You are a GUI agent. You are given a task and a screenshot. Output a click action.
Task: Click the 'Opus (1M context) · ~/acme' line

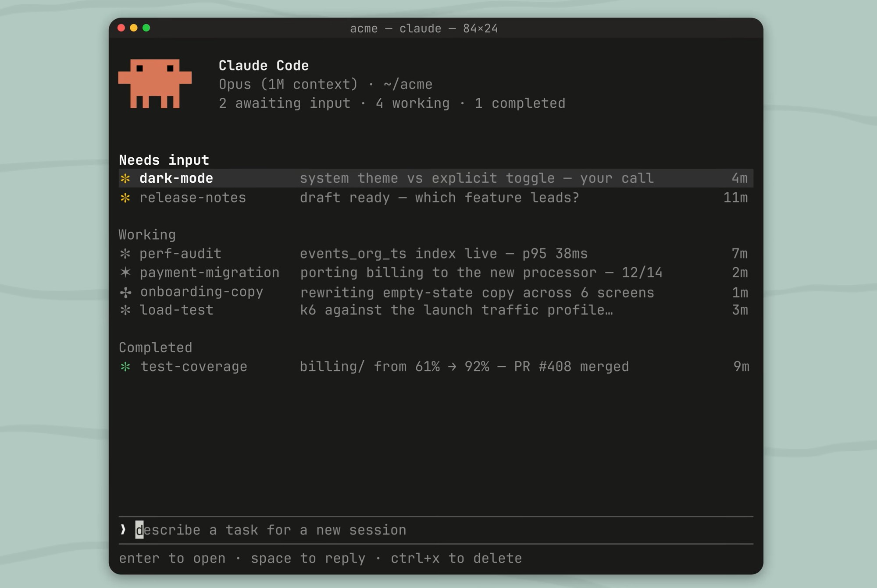326,85
